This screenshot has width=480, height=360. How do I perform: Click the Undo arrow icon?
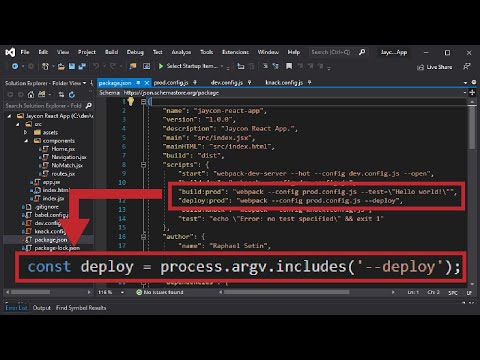click(96, 66)
